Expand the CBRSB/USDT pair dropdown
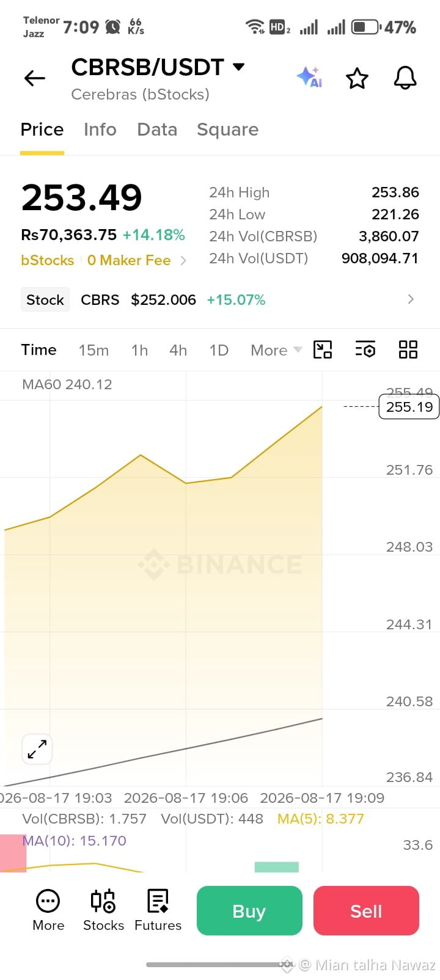 pos(239,67)
